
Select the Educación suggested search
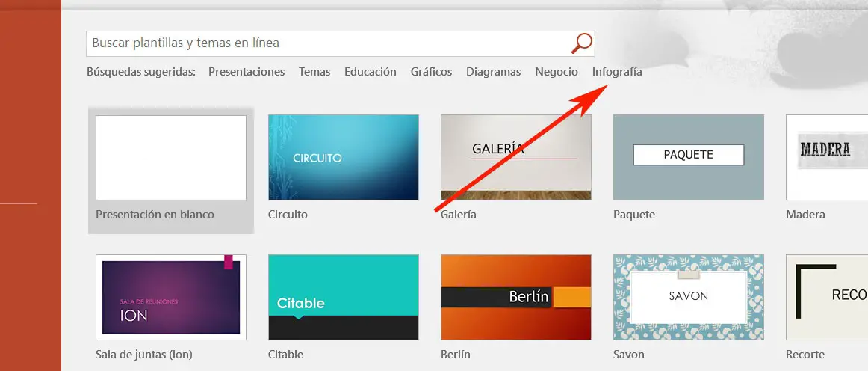[x=370, y=72]
